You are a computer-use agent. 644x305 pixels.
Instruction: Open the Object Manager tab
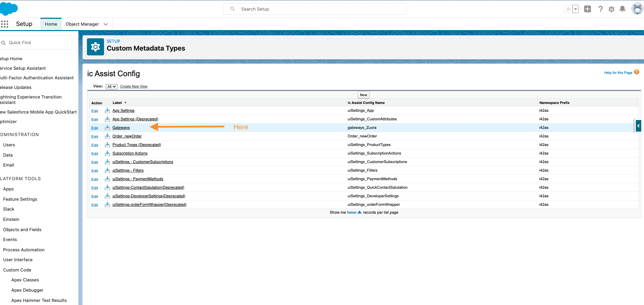[82, 24]
